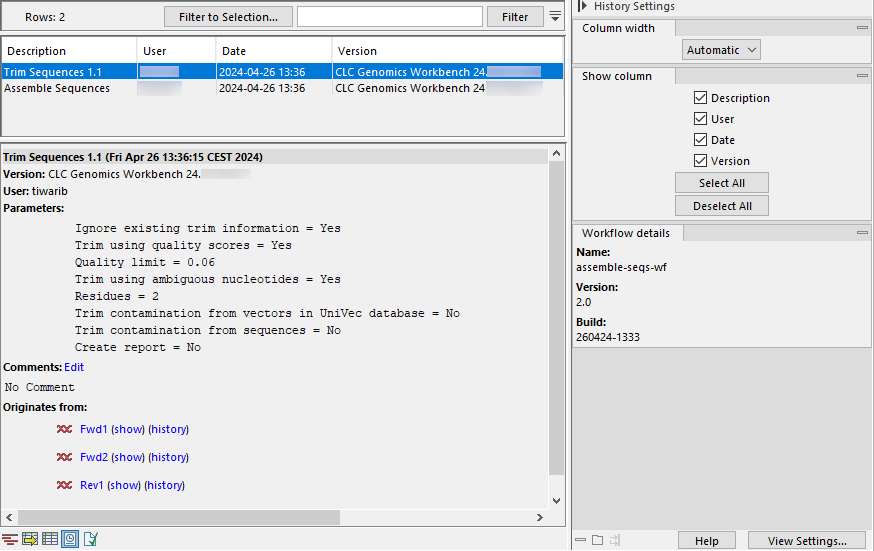Image resolution: width=874 pixels, height=551 pixels.
Task: Open the history link for Fwd2
Action: click(168, 457)
